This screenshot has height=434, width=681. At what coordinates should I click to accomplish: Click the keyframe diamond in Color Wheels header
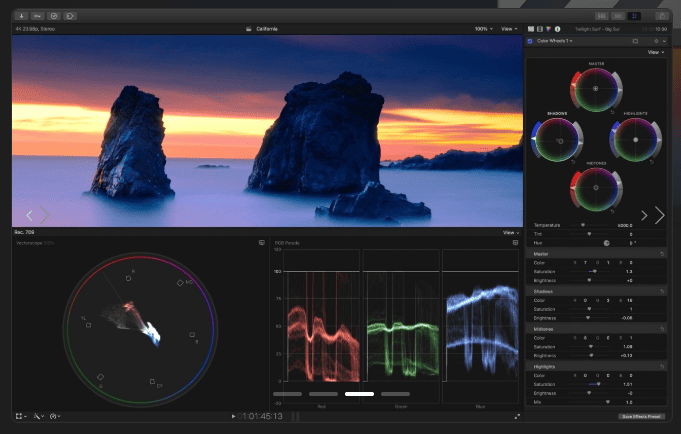(x=656, y=41)
